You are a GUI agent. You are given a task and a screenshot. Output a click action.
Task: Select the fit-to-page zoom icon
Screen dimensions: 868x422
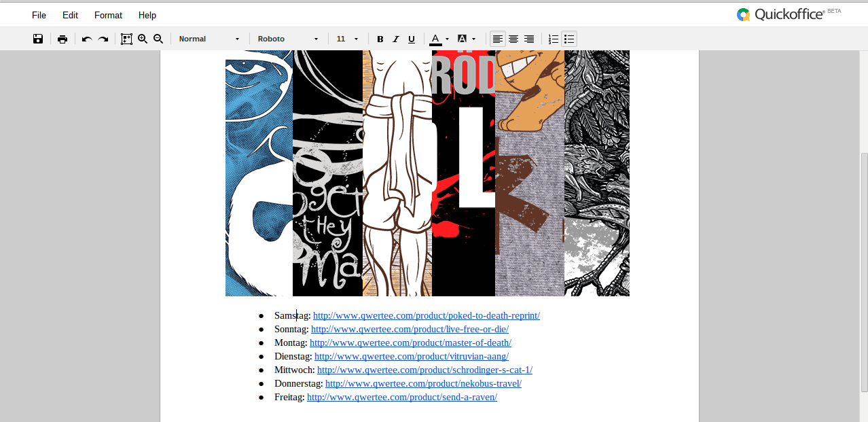[126, 39]
